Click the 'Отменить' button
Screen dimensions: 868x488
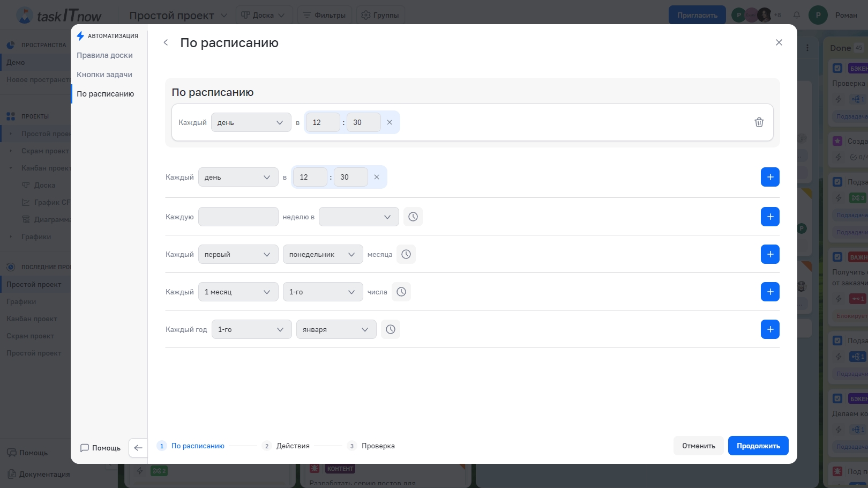pyautogui.click(x=698, y=446)
